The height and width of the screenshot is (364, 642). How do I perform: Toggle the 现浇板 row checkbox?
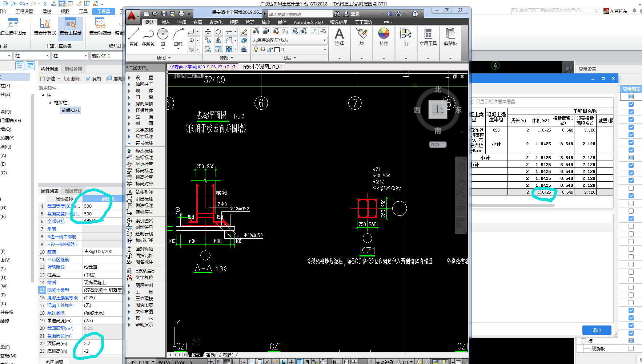click(631, 348)
